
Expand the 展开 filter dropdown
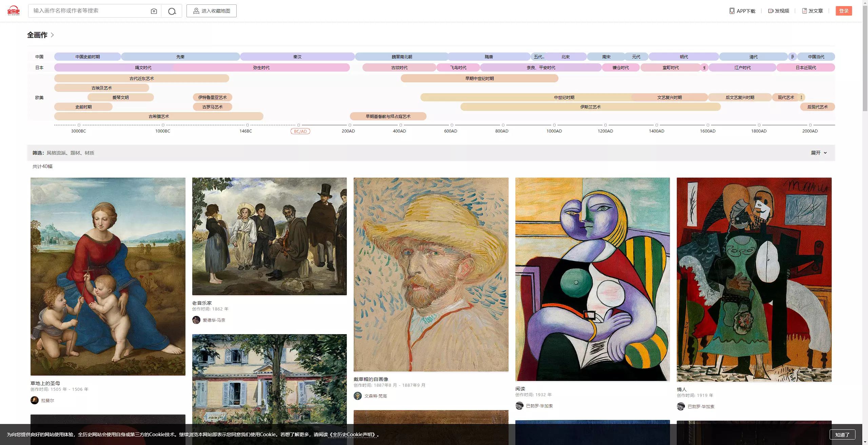point(818,153)
